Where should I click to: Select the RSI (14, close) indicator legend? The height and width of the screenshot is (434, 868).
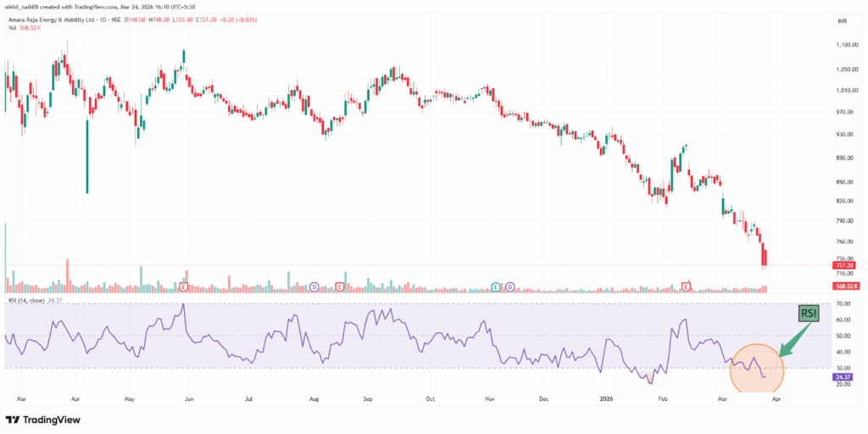[25, 300]
